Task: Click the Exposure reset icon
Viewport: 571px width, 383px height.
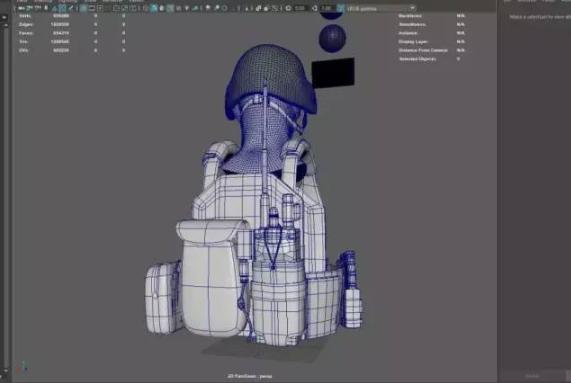Action: pos(288,8)
